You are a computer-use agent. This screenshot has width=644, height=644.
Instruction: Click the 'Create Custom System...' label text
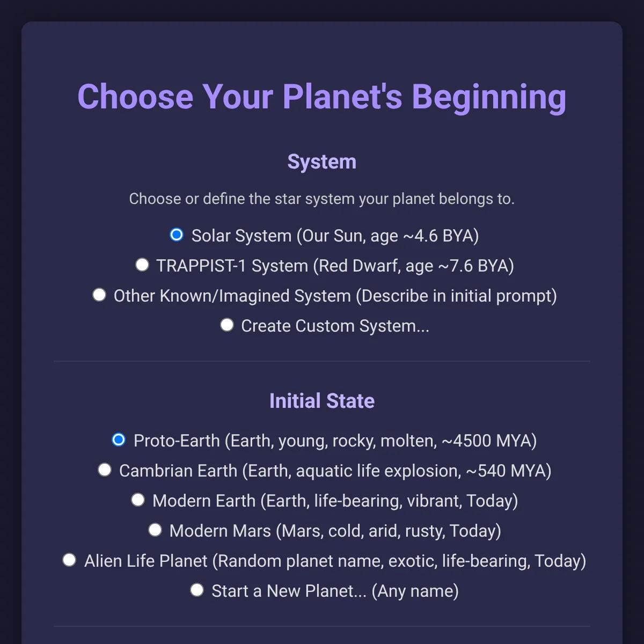pos(335,326)
